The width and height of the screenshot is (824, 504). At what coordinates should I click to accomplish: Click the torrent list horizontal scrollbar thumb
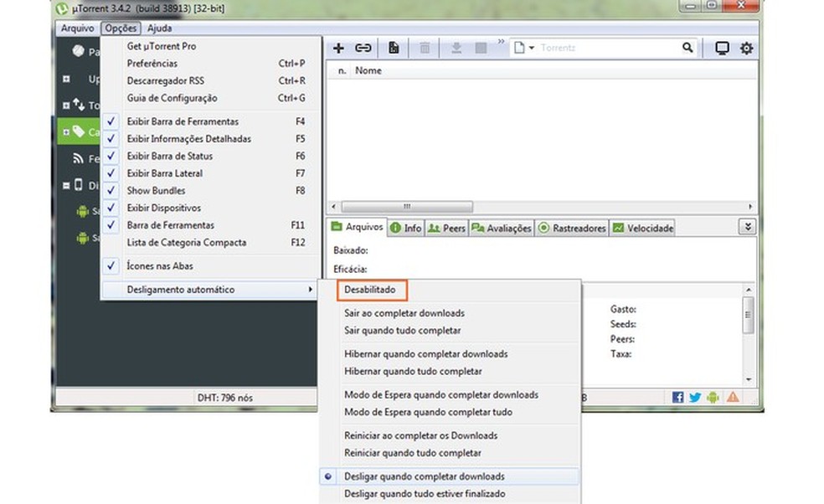click(407, 207)
